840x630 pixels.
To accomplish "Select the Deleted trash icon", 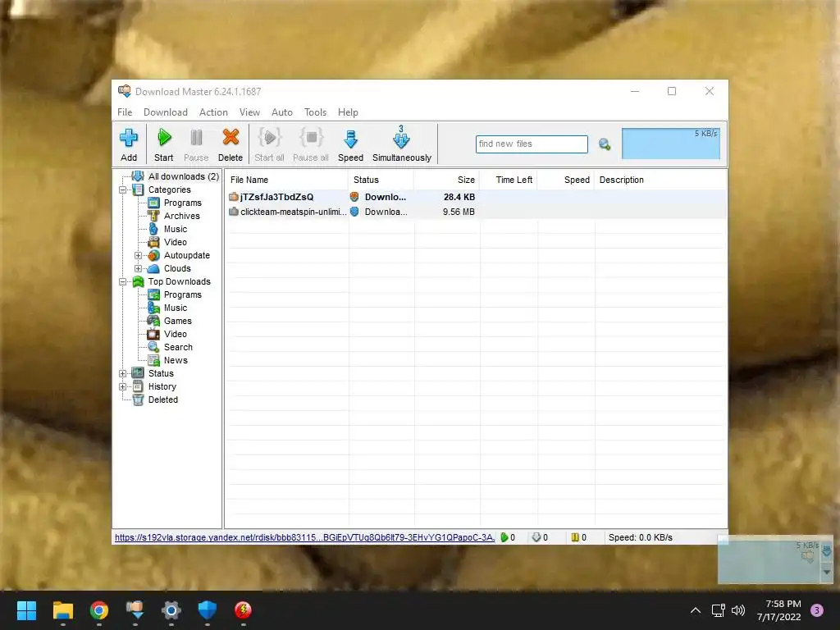I will pos(138,399).
